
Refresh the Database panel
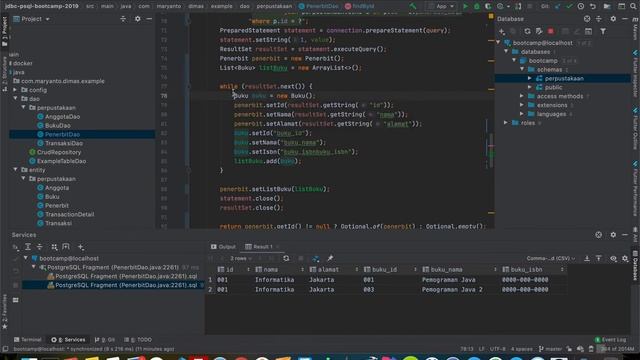[527, 31]
